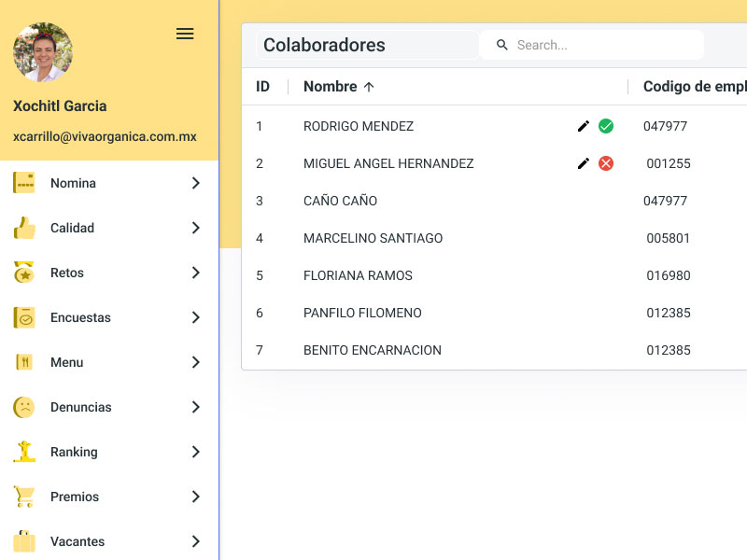Click the Retos medal icon
This screenshot has height=560, width=747.
point(24,273)
